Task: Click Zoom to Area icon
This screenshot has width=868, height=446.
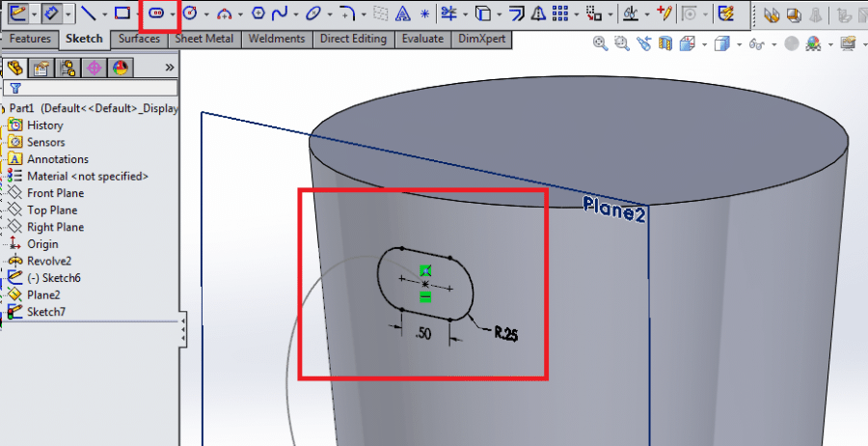Action: [x=622, y=43]
